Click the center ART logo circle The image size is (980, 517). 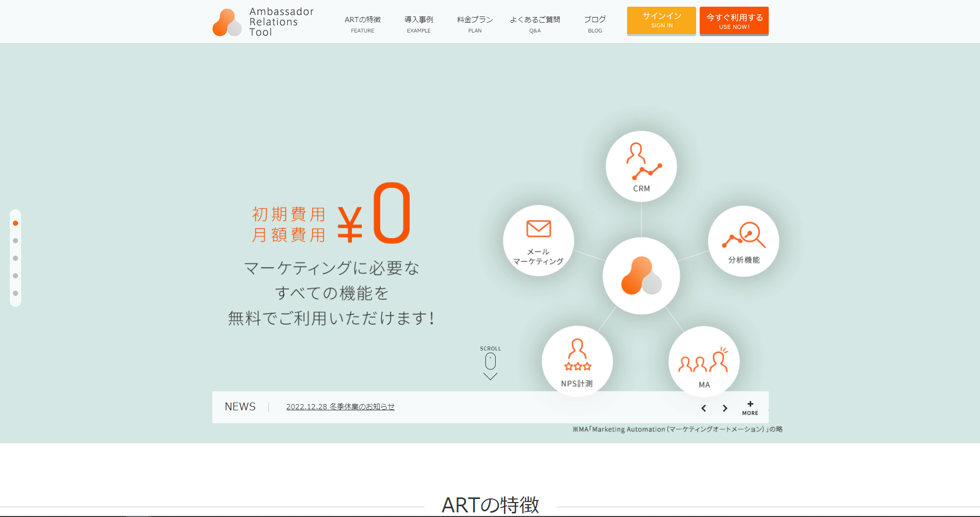pyautogui.click(x=641, y=276)
